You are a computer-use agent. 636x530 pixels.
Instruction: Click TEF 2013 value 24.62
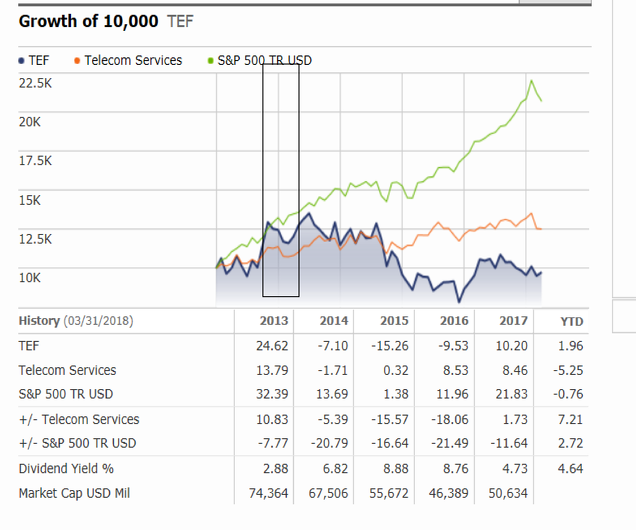tap(272, 346)
